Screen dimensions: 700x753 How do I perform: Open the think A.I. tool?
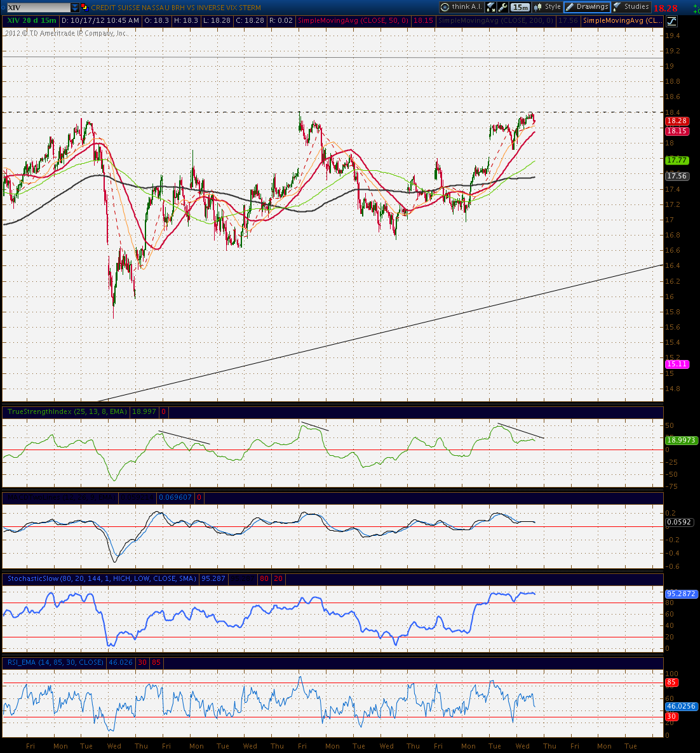click(x=462, y=7)
